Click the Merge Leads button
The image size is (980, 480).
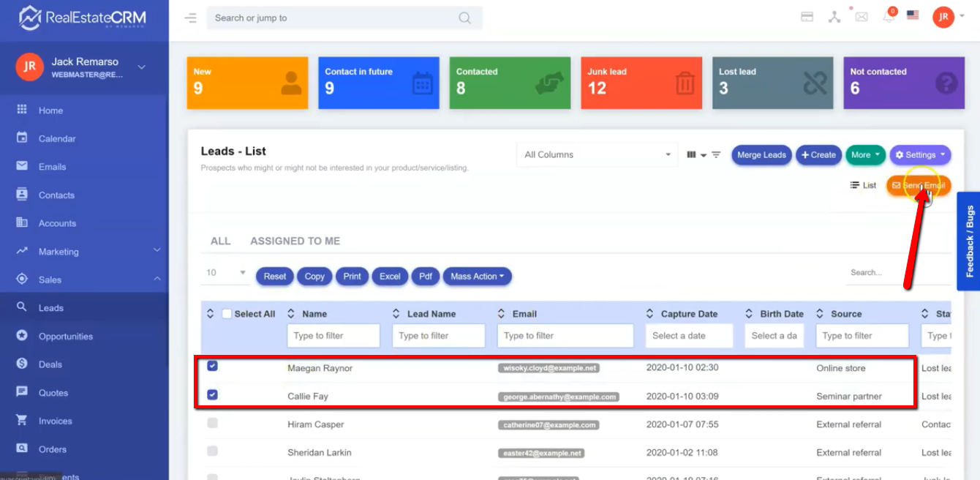coord(761,155)
